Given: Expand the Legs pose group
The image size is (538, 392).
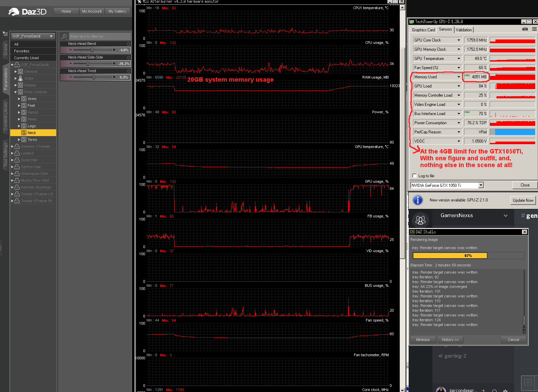Looking at the screenshot, I should 19,126.
